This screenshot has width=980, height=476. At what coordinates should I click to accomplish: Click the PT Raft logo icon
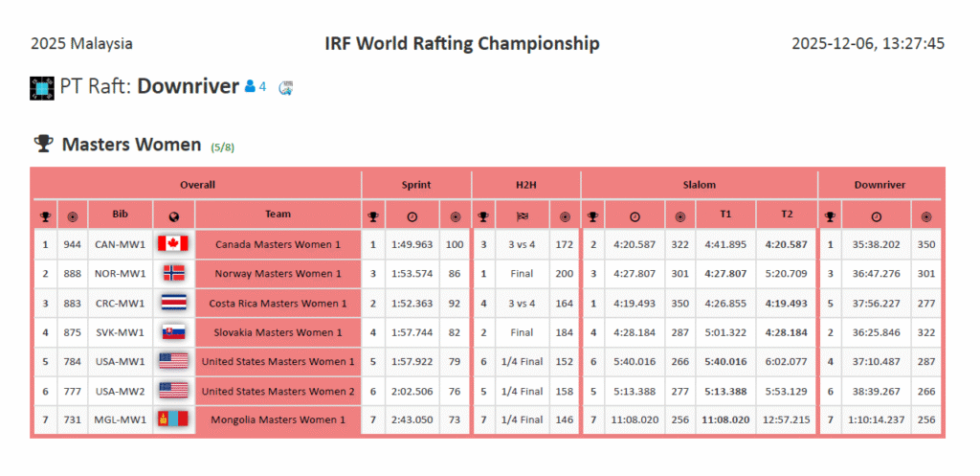42,87
